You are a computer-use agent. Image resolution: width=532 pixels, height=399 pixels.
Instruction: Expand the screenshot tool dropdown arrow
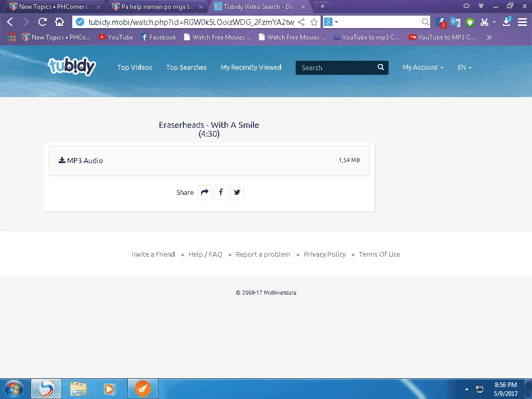click(x=494, y=22)
